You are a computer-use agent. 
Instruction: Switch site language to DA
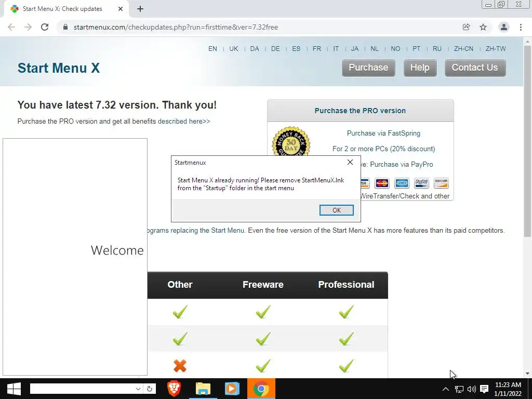click(x=255, y=49)
